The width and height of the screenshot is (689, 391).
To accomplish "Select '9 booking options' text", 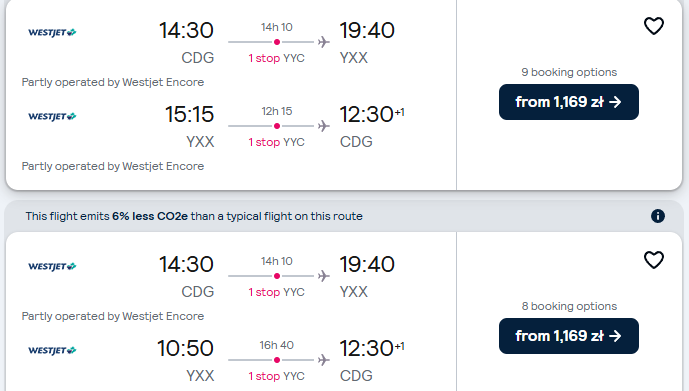I will click(x=569, y=72).
